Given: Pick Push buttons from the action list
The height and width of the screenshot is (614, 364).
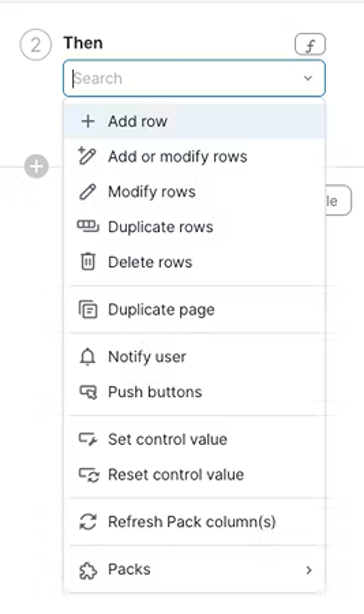Looking at the screenshot, I should point(155,392).
